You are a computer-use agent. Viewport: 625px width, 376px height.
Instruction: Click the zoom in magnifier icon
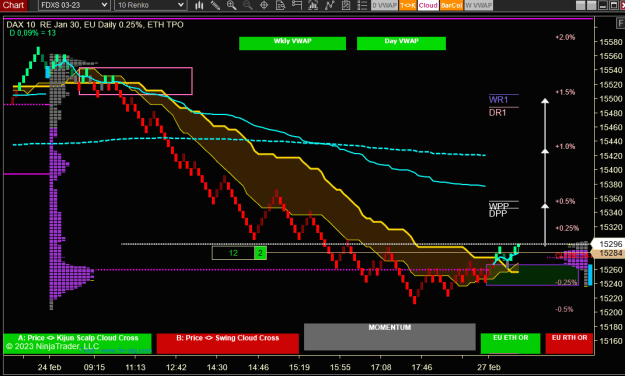[x=232, y=5]
